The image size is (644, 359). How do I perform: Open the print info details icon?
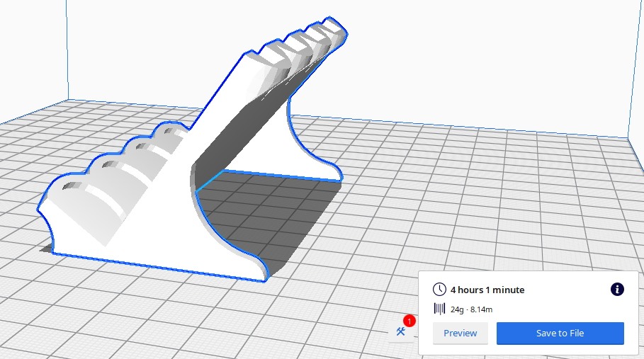[x=617, y=289]
